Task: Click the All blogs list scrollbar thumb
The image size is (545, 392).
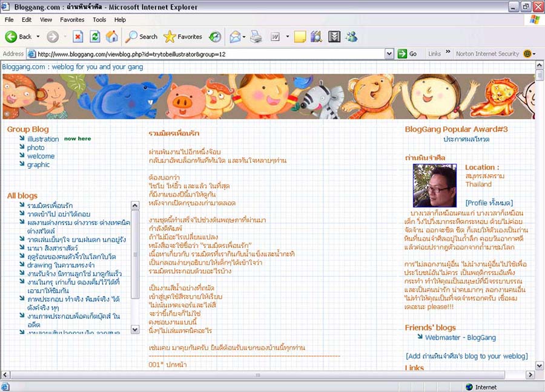Action: click(x=135, y=254)
